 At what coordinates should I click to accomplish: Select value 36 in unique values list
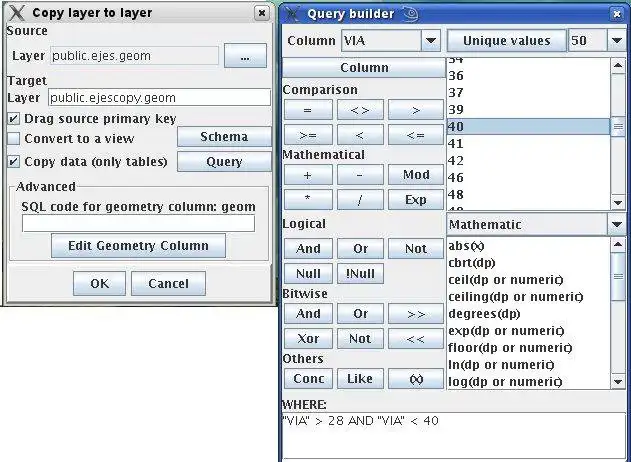click(x=528, y=76)
